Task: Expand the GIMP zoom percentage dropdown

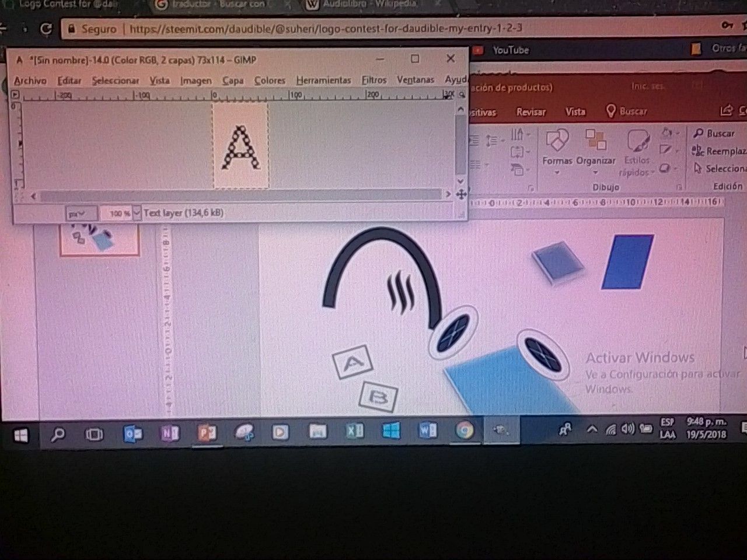Action: (137, 213)
